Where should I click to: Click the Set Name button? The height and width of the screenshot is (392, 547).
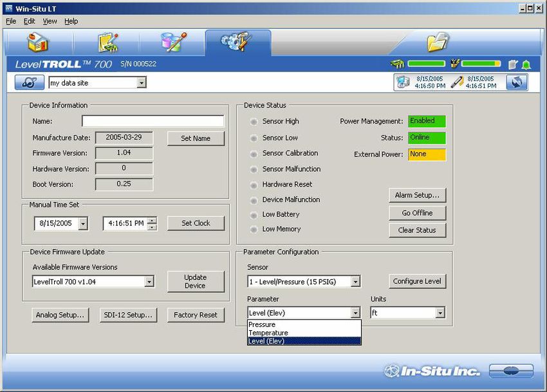click(196, 138)
